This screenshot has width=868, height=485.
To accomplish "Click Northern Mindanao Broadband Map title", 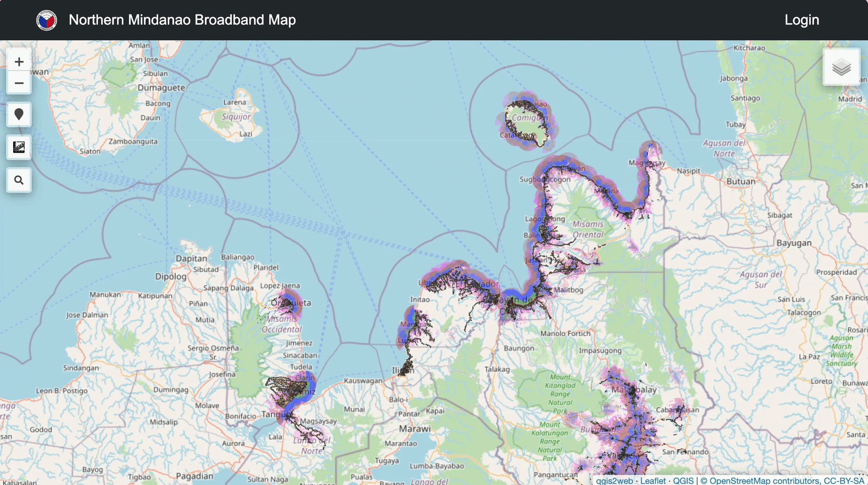I will point(182,20).
